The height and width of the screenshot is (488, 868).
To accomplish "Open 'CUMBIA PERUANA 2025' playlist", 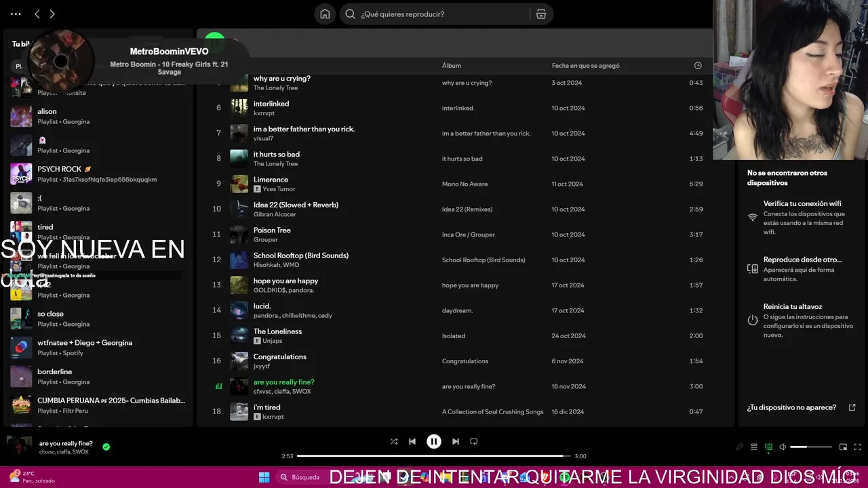I will [98, 405].
